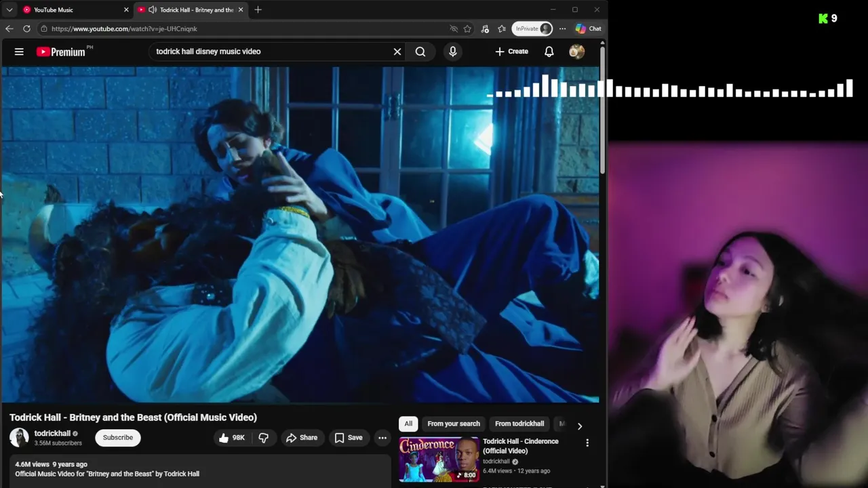
Task: Select the All filter chip
Action: click(x=408, y=424)
